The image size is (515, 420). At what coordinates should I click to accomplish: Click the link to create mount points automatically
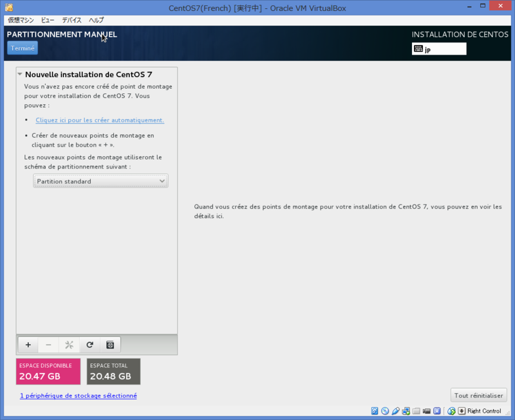[x=99, y=120]
